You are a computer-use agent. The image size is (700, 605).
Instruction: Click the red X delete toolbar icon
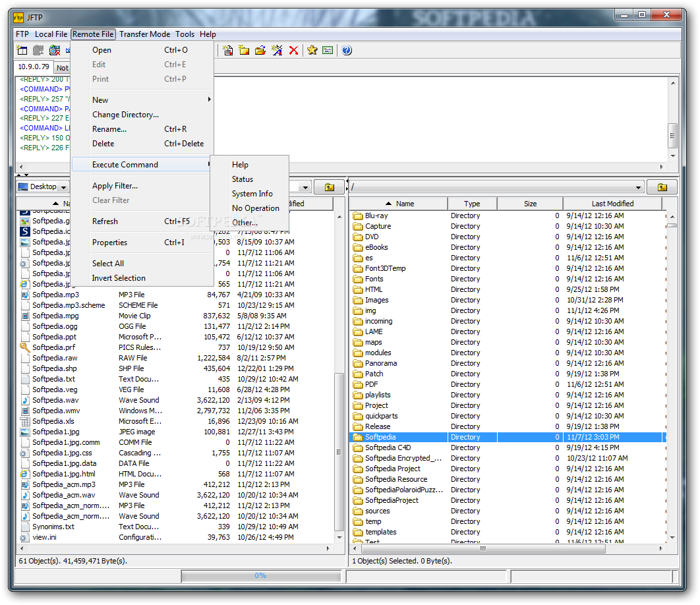(293, 50)
